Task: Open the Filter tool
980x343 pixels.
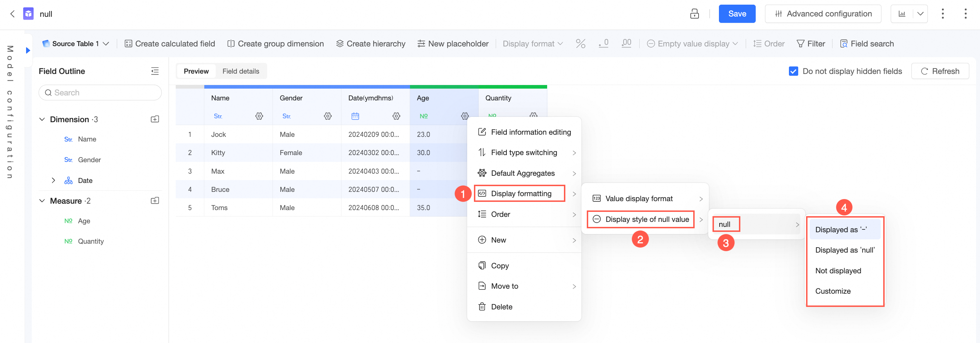Action: click(x=811, y=44)
